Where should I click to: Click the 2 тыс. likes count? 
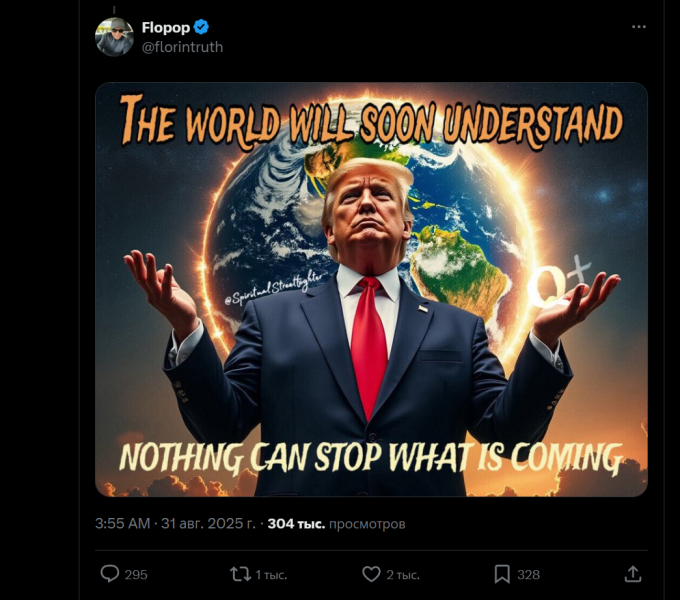pyautogui.click(x=403, y=575)
